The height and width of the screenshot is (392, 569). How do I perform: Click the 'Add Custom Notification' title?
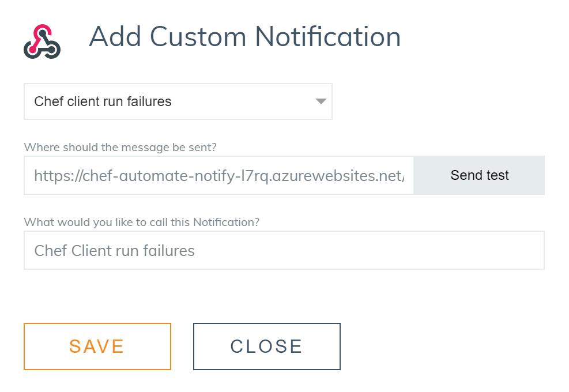(x=244, y=36)
